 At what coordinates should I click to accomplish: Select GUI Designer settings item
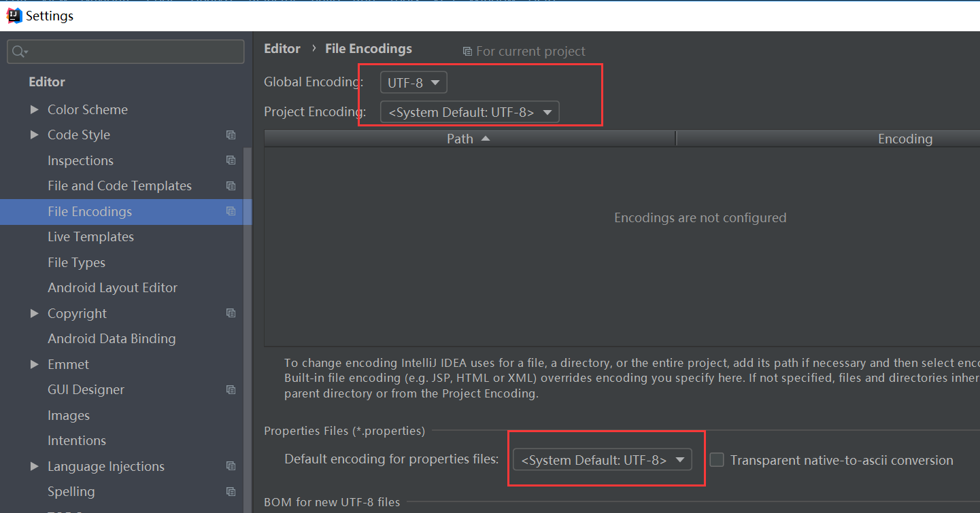pos(86,390)
